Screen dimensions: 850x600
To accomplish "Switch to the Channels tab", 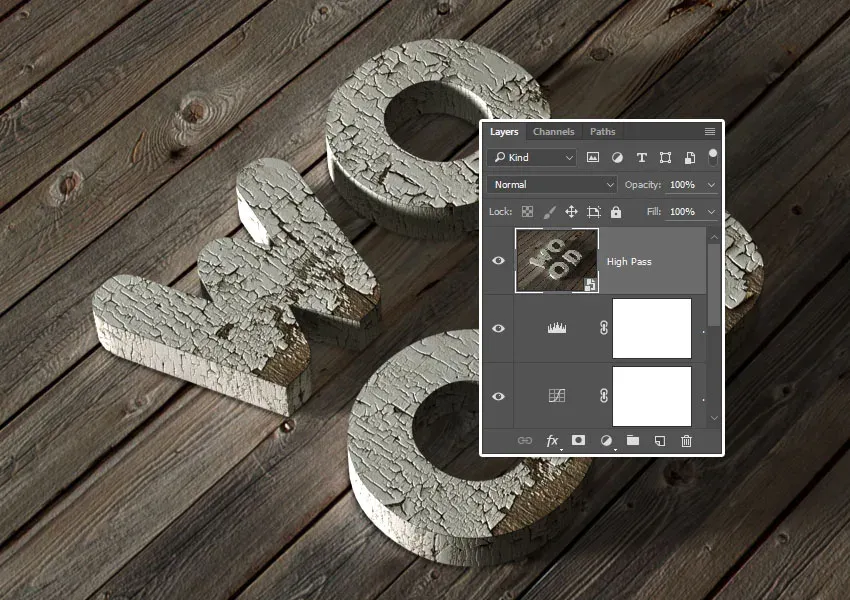I will pyautogui.click(x=553, y=132).
